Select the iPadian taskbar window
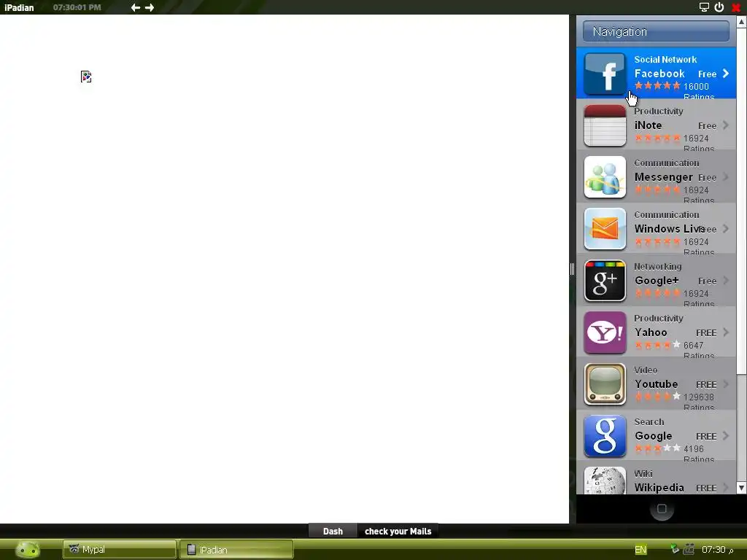This screenshot has width=747, height=560. tap(236, 550)
